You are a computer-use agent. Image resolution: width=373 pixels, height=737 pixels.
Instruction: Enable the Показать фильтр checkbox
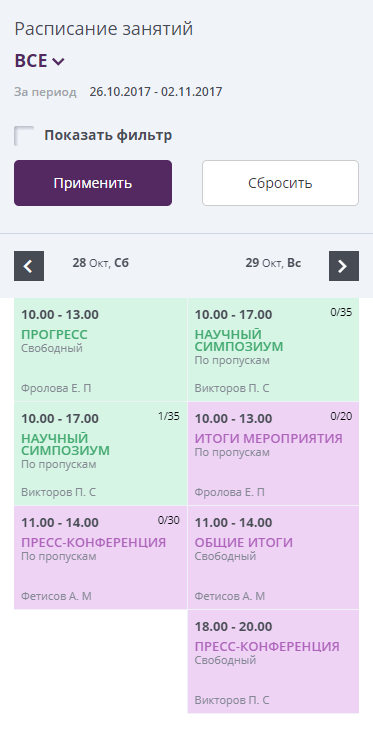tap(24, 136)
